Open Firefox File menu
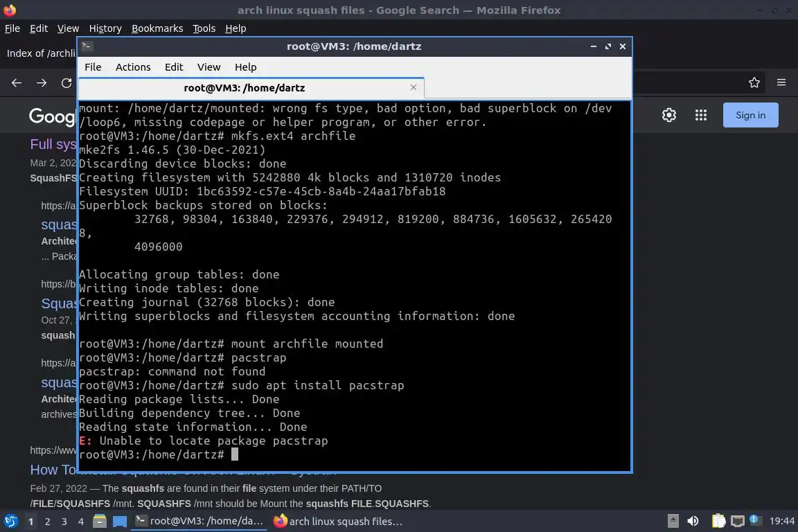 point(12,28)
